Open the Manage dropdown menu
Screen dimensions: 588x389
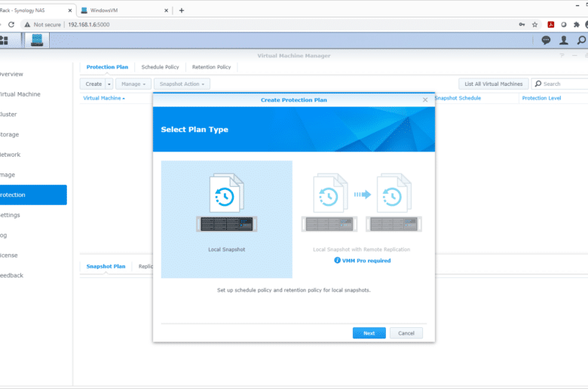133,84
